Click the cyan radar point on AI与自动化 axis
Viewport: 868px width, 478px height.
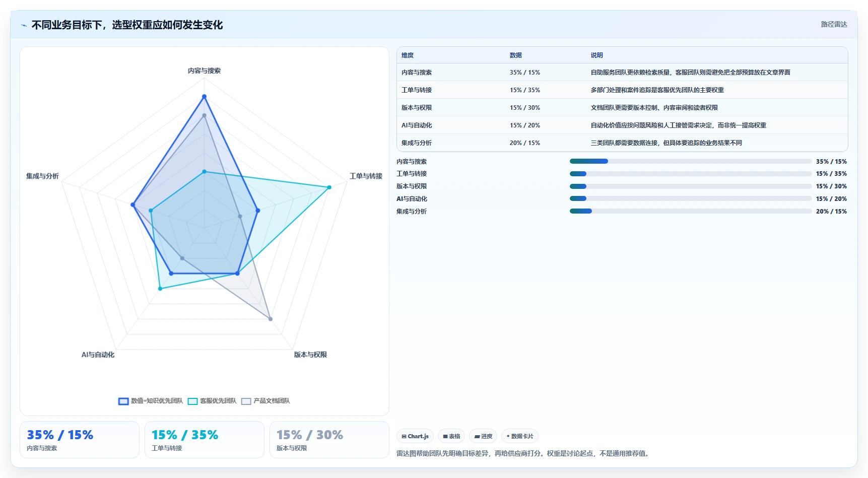[x=160, y=289]
